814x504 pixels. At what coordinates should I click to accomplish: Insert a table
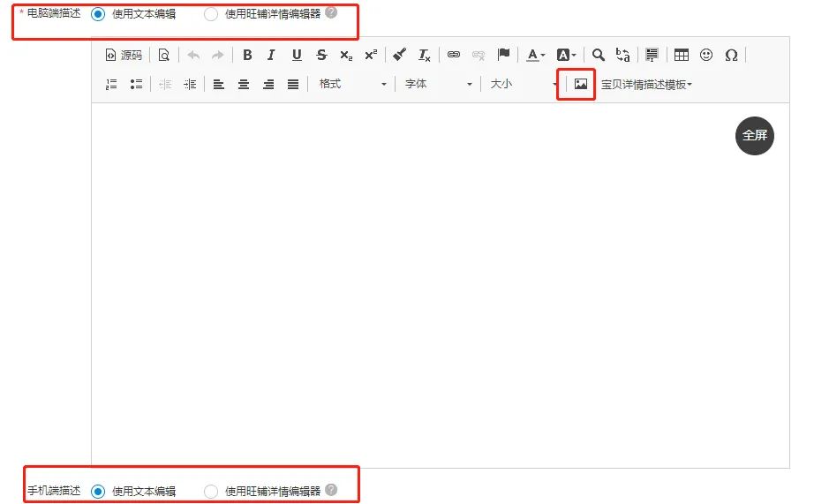pos(681,55)
